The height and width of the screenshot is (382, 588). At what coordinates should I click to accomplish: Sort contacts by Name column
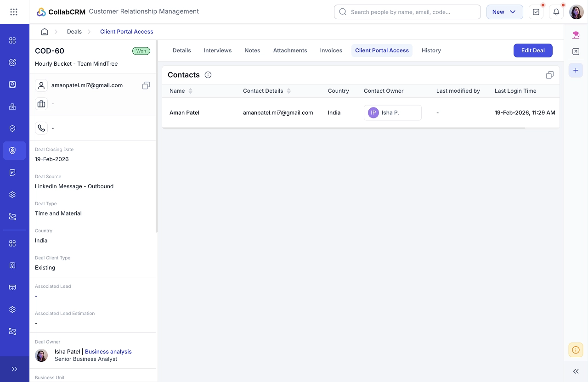(x=191, y=91)
